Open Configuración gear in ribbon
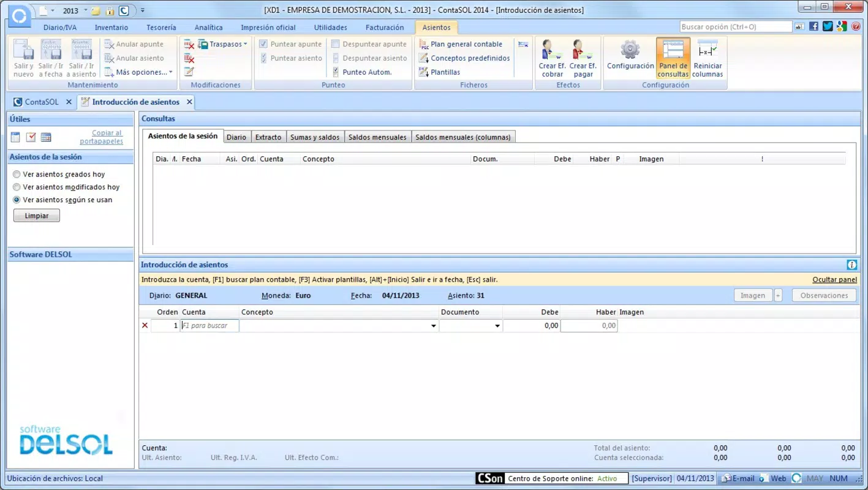This screenshot has width=868, height=490. pyautogui.click(x=630, y=55)
